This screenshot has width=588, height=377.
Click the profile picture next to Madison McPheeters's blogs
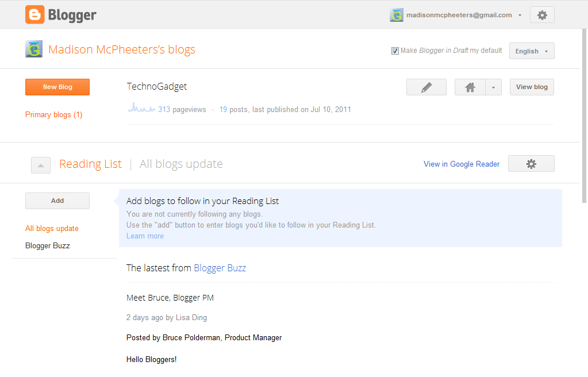point(34,49)
